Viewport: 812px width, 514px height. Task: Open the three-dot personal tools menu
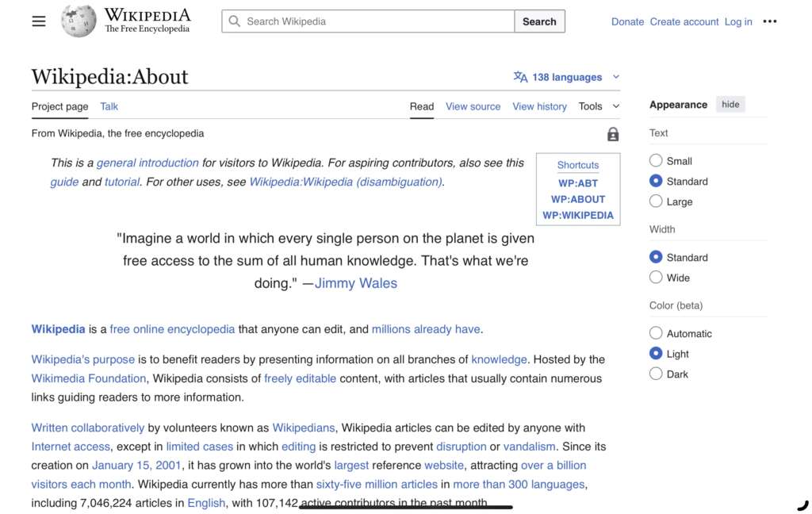point(769,21)
